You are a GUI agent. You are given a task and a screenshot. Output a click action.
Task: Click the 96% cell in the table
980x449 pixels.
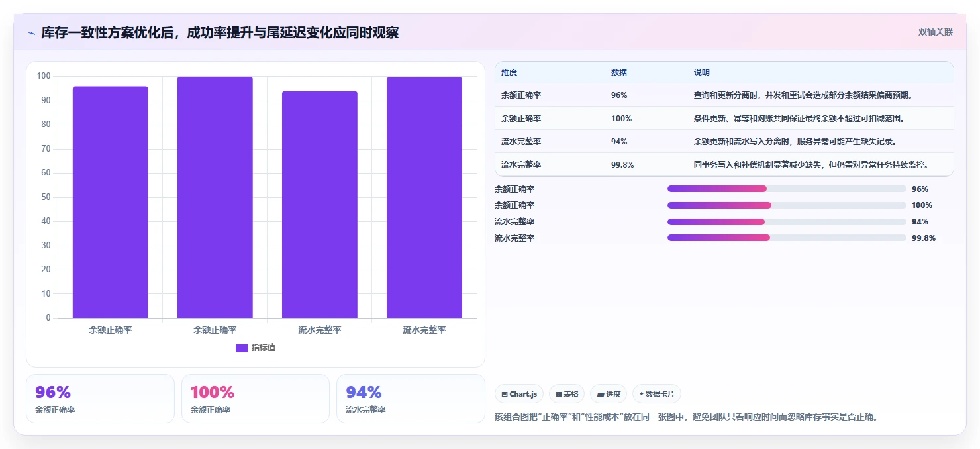pos(619,95)
